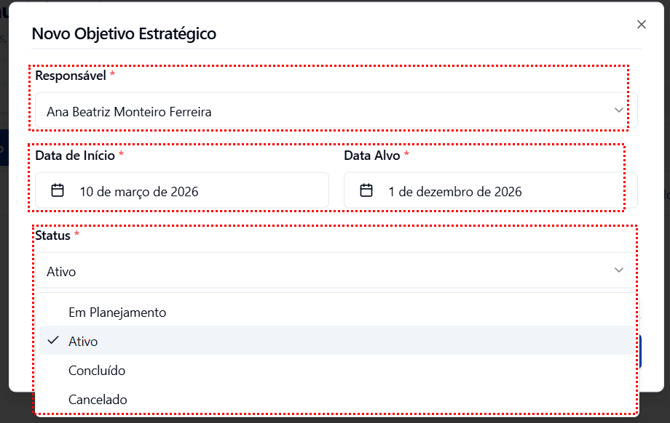The image size is (670, 423).
Task: Select the Em Planejamento status option
Action: coord(117,312)
